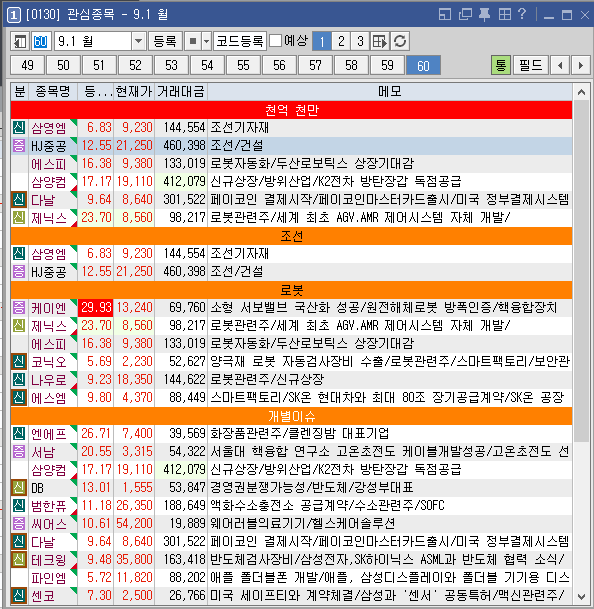Select the 파인엠 stock name
Screen dimensions: 594x609
pyautogui.click(x=49, y=578)
